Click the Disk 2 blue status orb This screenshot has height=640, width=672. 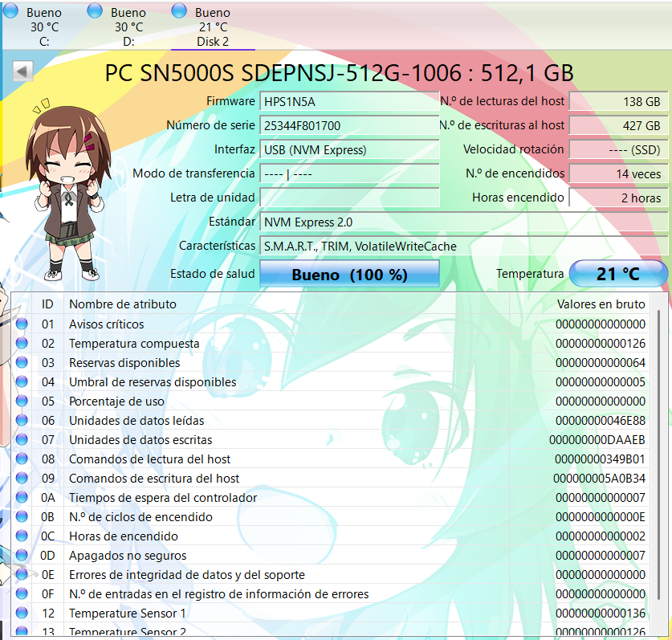(179, 11)
